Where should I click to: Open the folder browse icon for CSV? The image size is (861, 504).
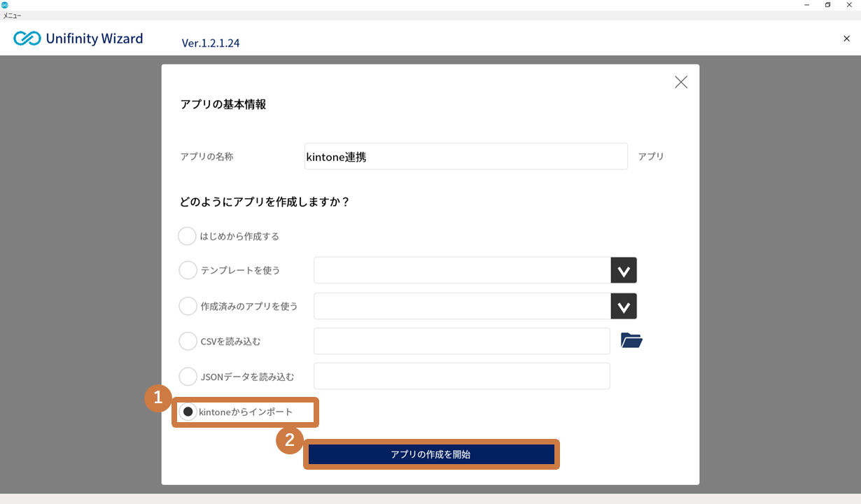pos(631,341)
